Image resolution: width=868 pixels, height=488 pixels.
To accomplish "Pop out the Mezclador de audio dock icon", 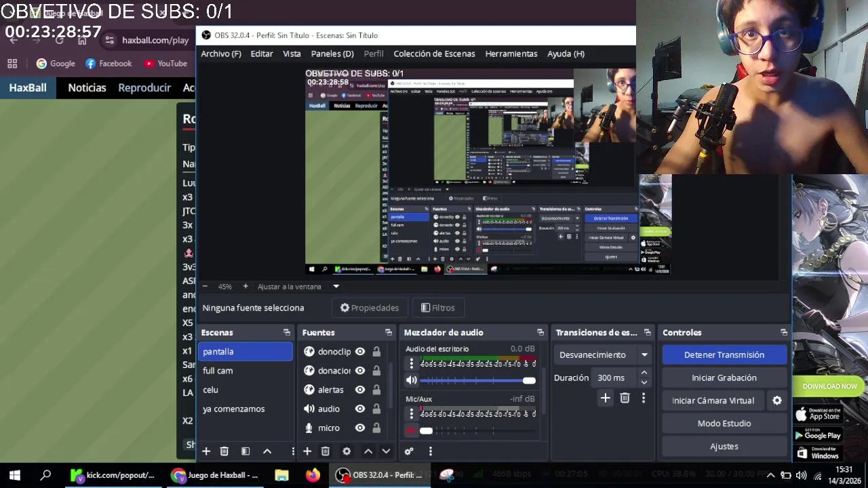I will coord(540,333).
